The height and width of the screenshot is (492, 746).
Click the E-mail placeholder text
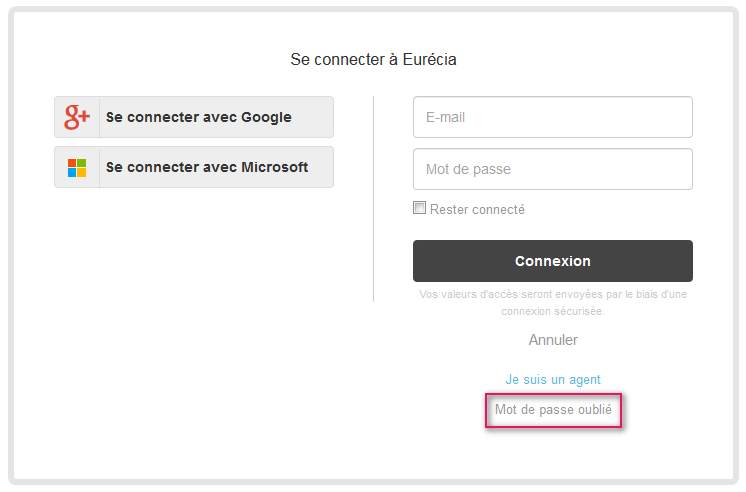[445, 117]
